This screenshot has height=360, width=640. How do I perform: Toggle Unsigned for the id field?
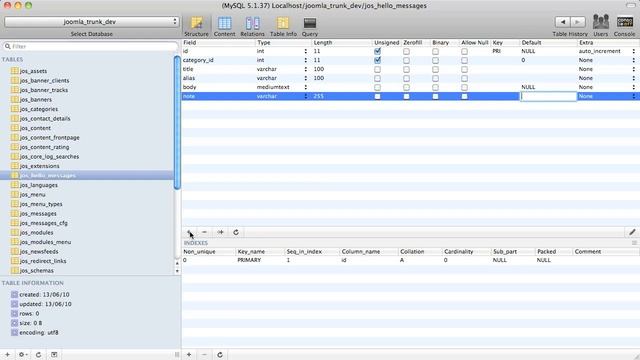coord(378,51)
